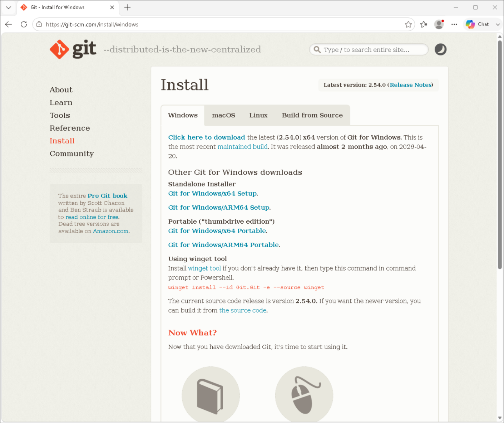This screenshot has width=504, height=423.
Task: Open the Favorites list icon
Action: [424, 24]
